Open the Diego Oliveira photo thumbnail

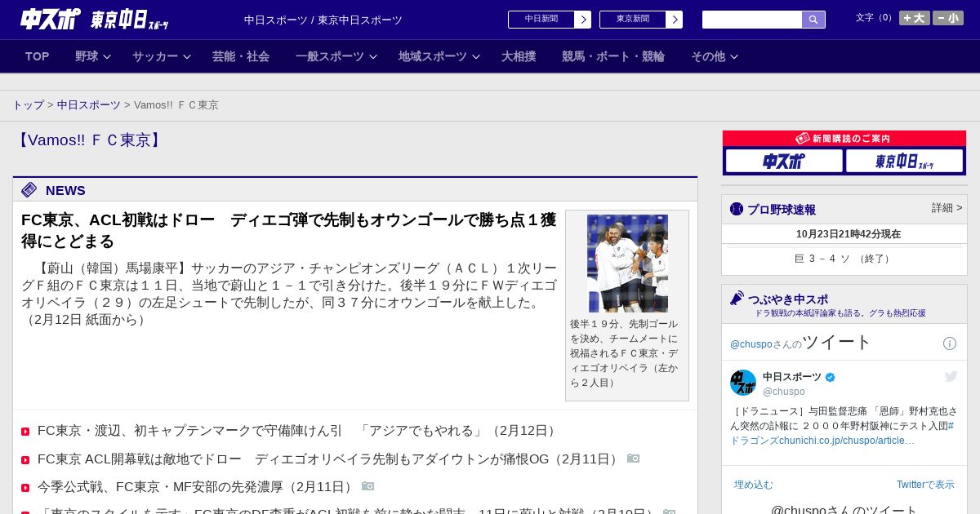pyautogui.click(x=627, y=264)
